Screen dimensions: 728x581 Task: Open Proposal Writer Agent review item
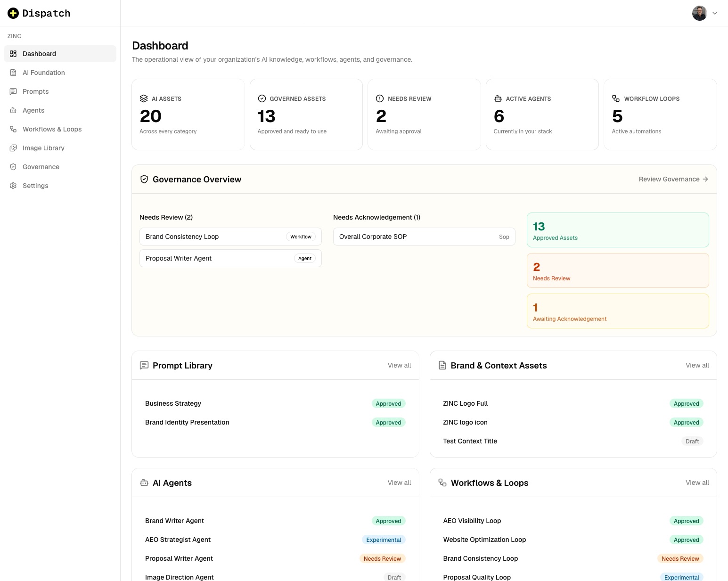230,258
